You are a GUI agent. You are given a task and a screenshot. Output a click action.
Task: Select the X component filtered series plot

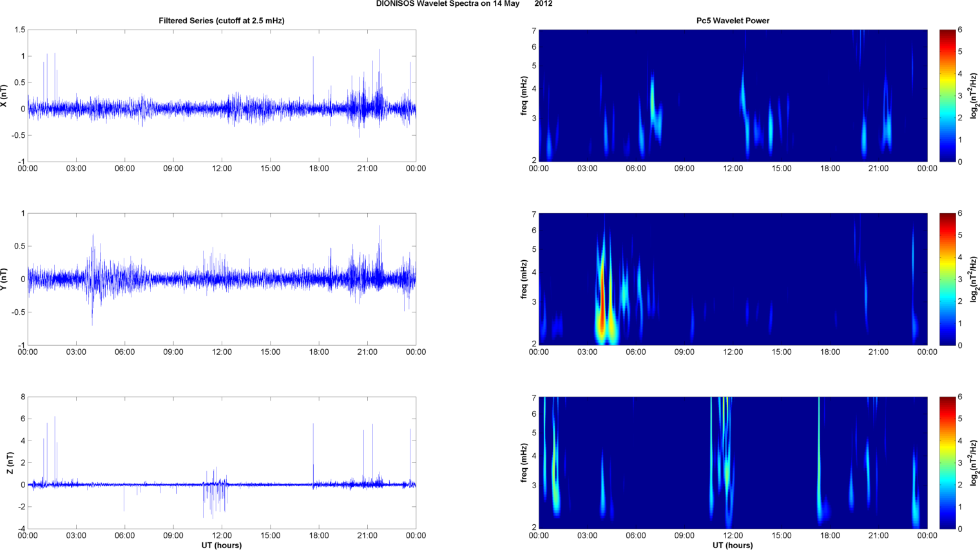(x=222, y=95)
